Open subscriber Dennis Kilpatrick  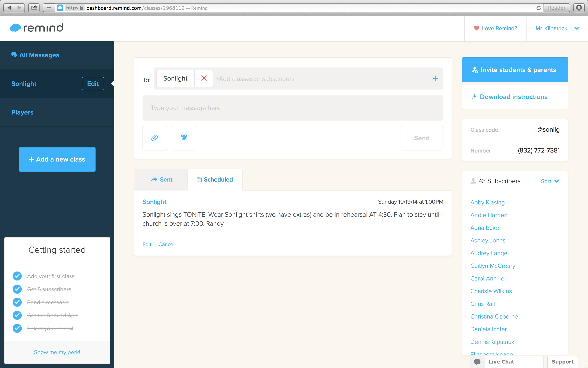492,342
